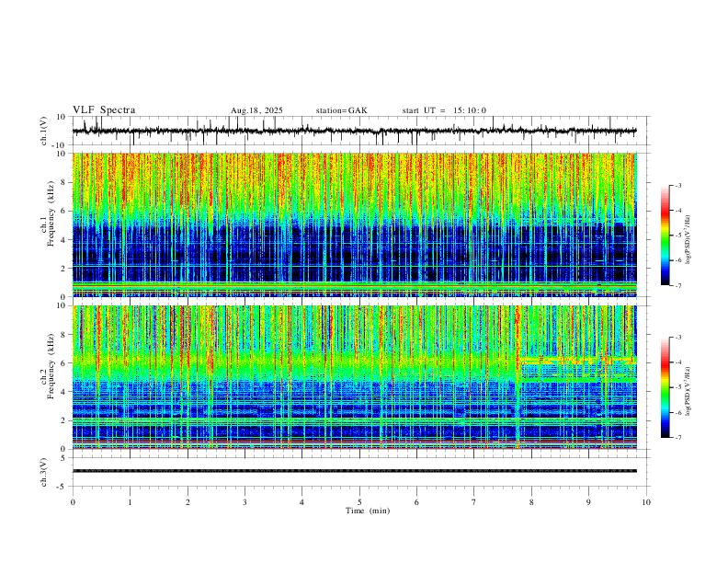This screenshot has width=728, height=563.
Task: Click the ch.1 'Frequency (kHz)' axis label
Action: (x=51, y=214)
